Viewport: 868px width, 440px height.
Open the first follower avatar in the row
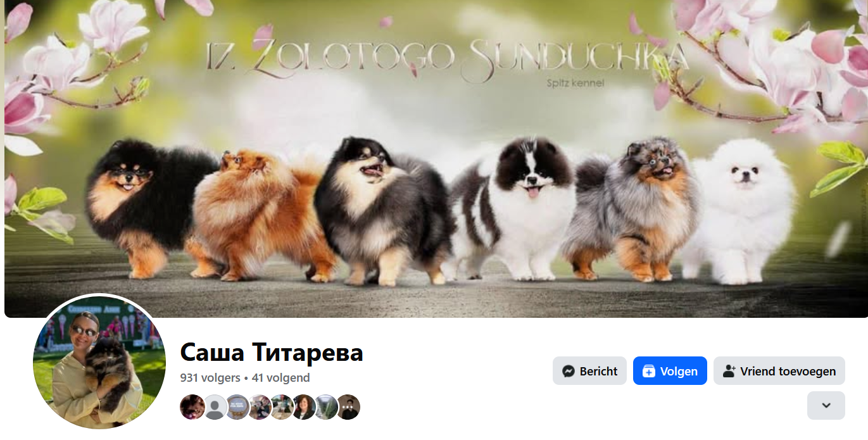tap(192, 407)
